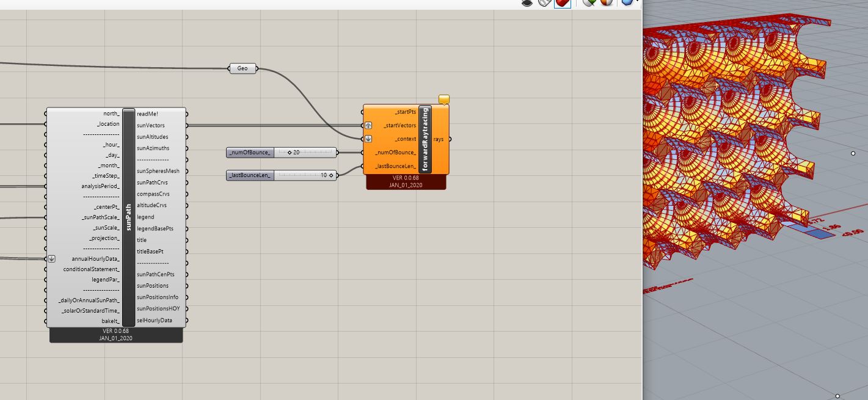Click the green paintball preview icon

[588, 3]
